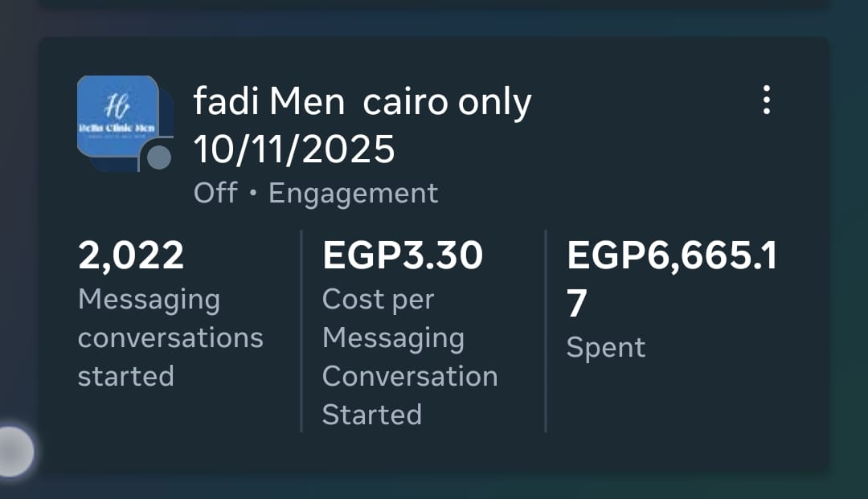Expand the 2,022 conversations breakdown

tap(131, 254)
